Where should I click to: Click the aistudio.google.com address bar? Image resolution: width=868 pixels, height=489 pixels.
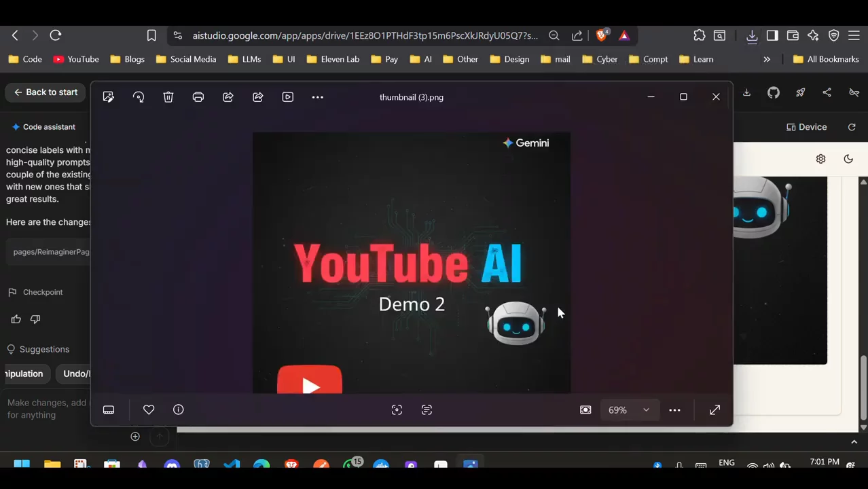click(365, 35)
